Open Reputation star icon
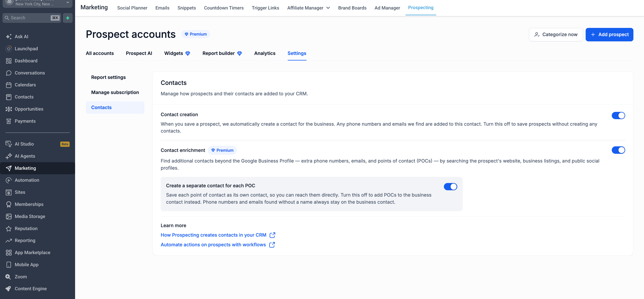 [x=9, y=229]
